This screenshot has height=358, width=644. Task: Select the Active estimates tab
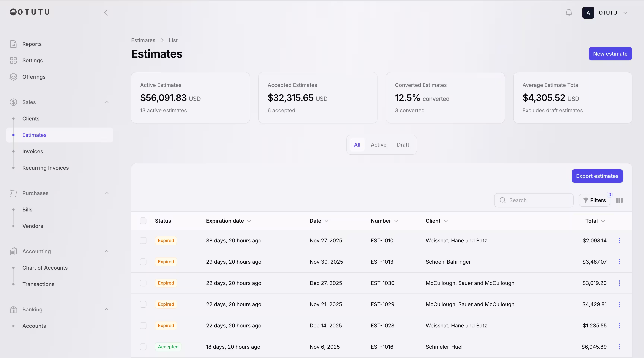(x=378, y=144)
